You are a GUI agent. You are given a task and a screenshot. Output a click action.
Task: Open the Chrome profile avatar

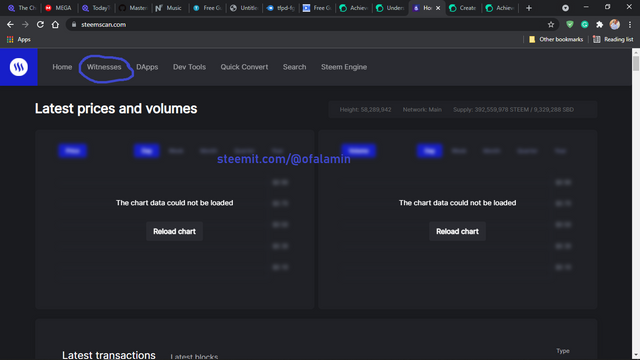pyautogui.click(x=615, y=24)
